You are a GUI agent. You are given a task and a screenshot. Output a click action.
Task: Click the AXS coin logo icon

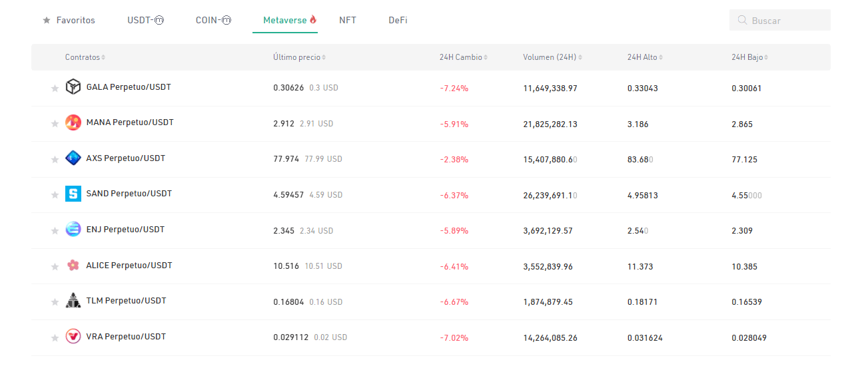point(73,158)
